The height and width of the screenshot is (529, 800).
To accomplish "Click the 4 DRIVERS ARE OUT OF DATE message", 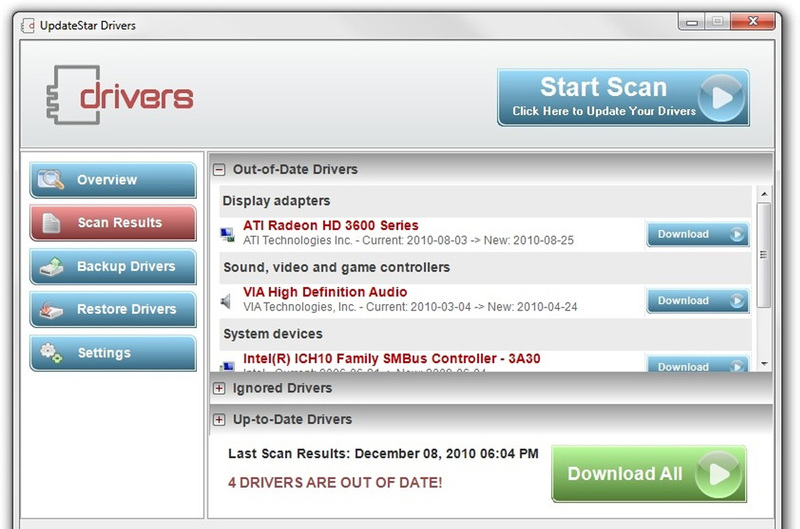I will 335,483.
